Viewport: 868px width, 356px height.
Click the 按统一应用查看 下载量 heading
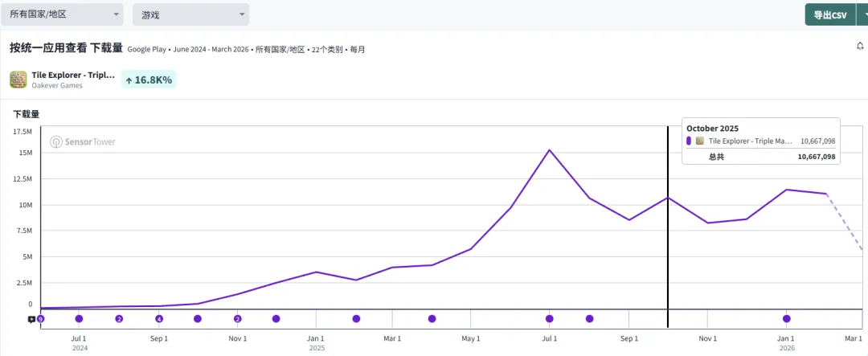pyautogui.click(x=67, y=47)
